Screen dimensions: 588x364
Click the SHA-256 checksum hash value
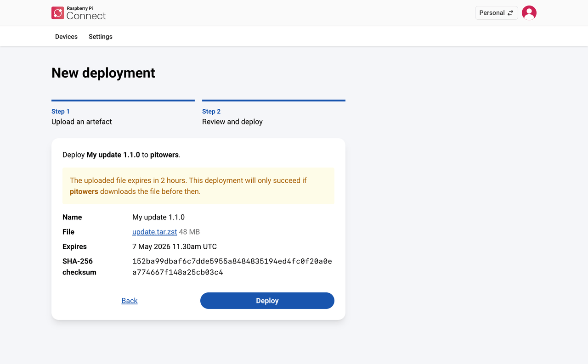coord(232,267)
